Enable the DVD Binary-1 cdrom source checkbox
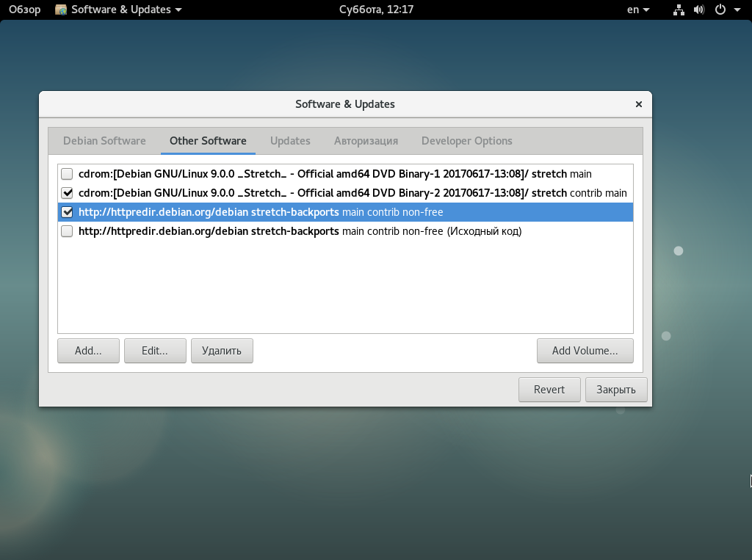Viewport: 752px width, 560px height. [67, 174]
